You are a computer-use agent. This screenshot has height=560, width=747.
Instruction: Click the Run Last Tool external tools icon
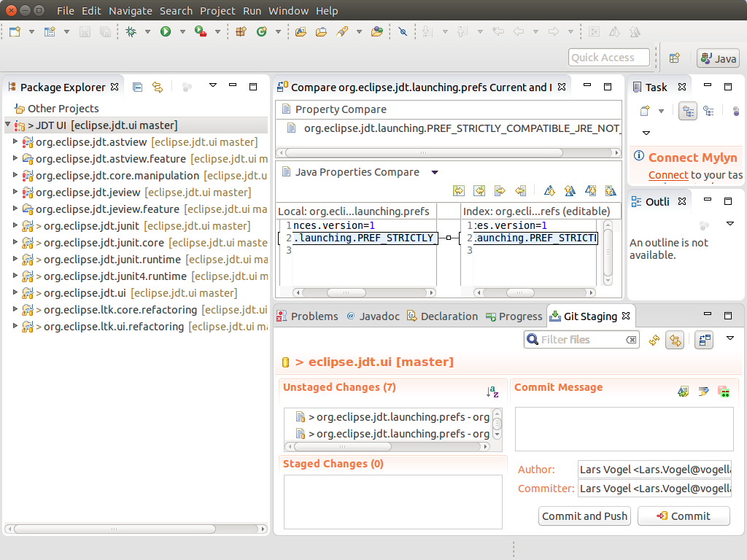pos(201,32)
